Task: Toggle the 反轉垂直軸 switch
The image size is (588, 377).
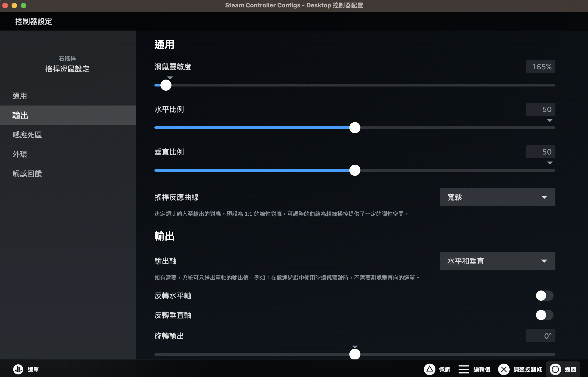Action: pyautogui.click(x=544, y=315)
